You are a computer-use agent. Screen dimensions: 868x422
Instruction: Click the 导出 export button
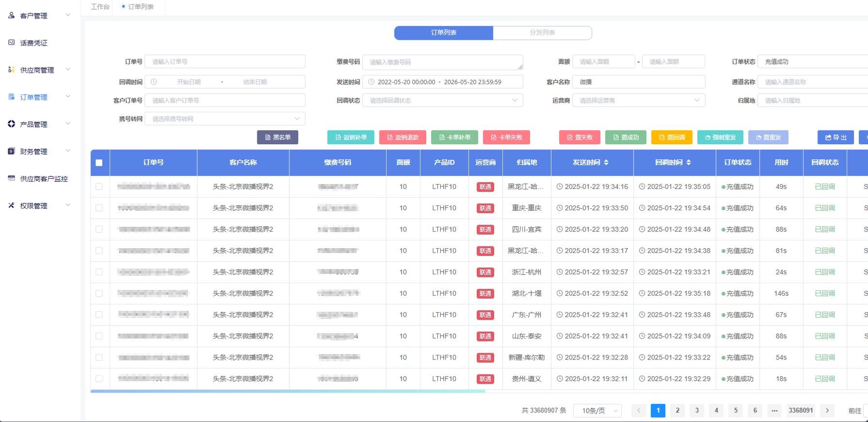coord(835,137)
